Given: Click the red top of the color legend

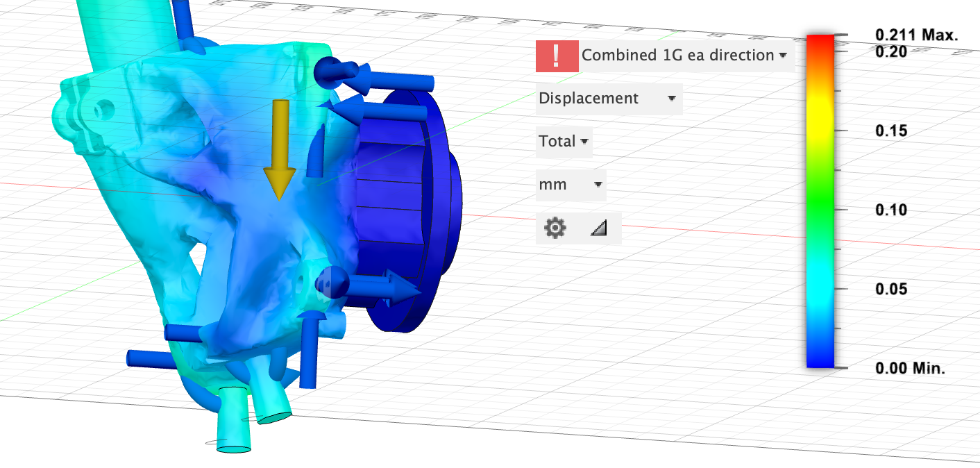Looking at the screenshot, I should click(820, 43).
